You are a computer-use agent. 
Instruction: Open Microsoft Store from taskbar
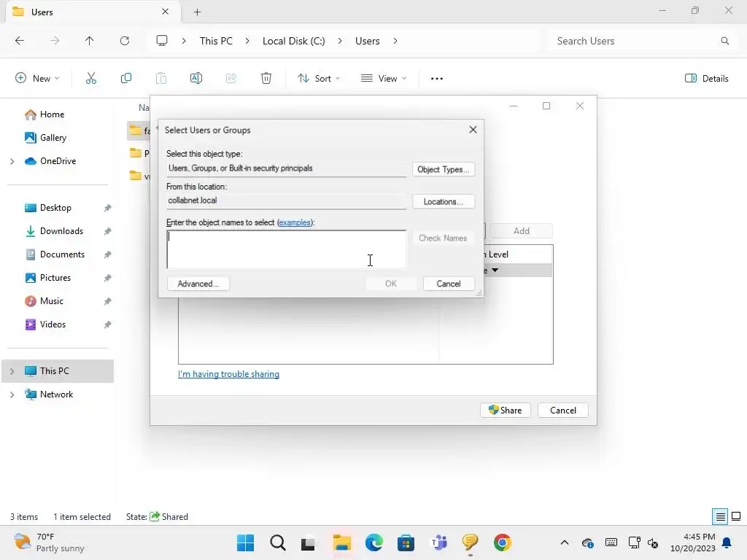pos(406,542)
